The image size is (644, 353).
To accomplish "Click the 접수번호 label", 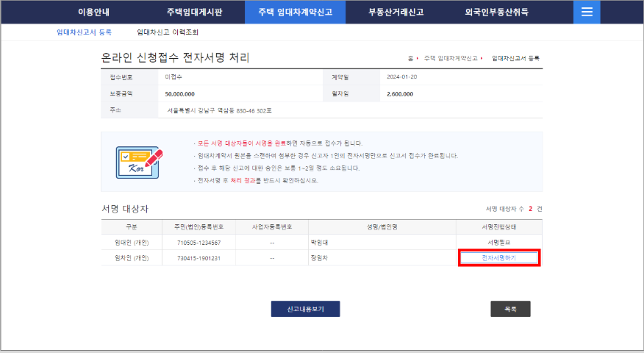I will [x=121, y=77].
